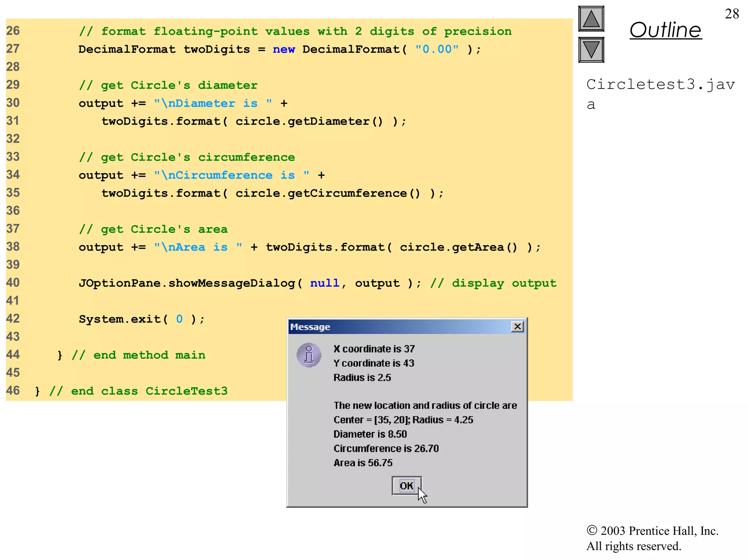The image size is (747, 560).
Task: Click the "Radius is 2.5" dialog text
Action: tap(362, 377)
